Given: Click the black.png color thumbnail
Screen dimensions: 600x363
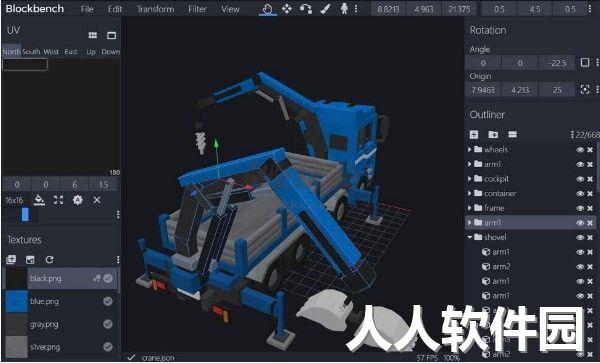Looking at the screenshot, I should [16, 278].
